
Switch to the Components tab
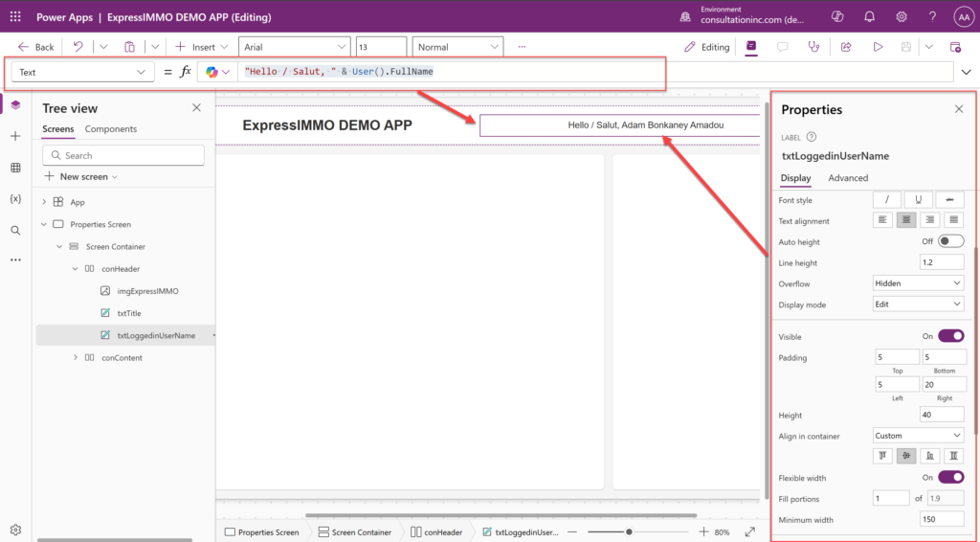pos(111,128)
